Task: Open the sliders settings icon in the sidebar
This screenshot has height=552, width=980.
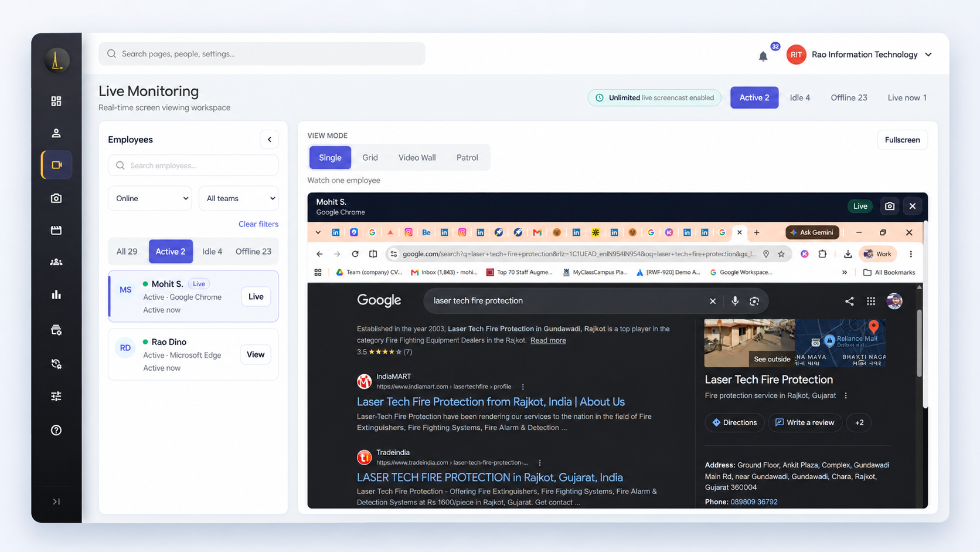Action: 56,397
